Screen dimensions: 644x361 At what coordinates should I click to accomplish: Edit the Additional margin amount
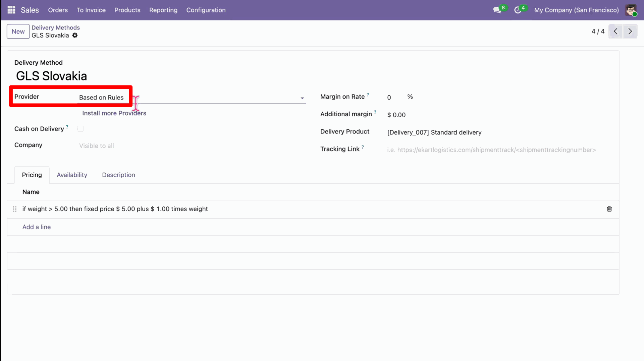[396, 115]
